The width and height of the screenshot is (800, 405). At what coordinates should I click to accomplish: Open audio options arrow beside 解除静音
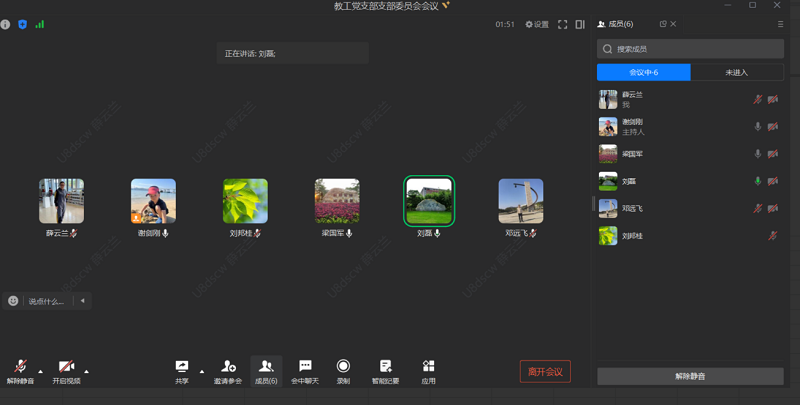tap(41, 371)
